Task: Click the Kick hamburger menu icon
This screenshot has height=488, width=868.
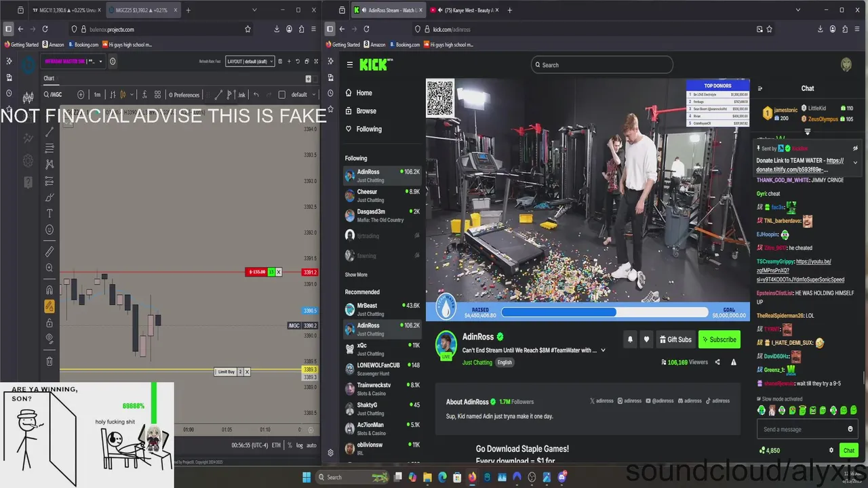Action: [x=349, y=65]
